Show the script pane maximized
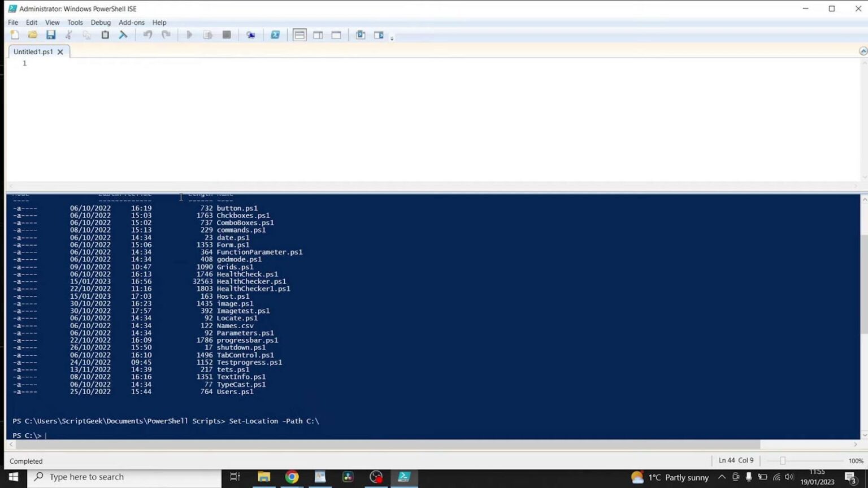 coord(336,34)
